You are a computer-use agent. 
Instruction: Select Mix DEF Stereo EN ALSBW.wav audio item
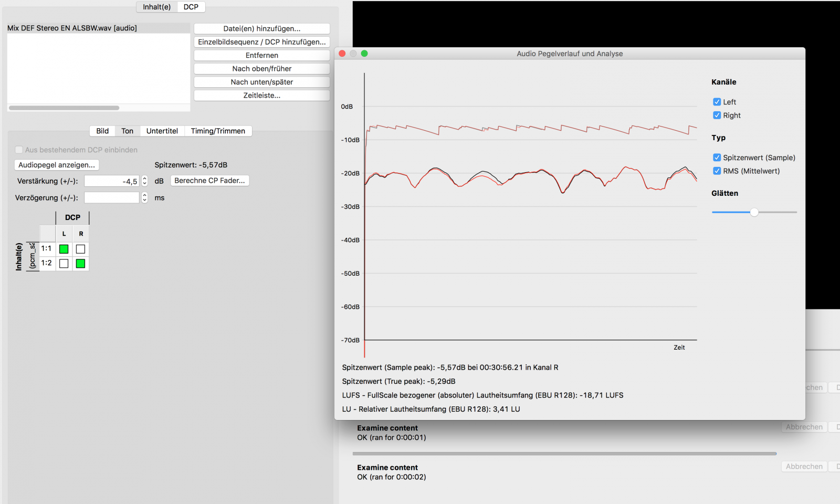(x=98, y=28)
